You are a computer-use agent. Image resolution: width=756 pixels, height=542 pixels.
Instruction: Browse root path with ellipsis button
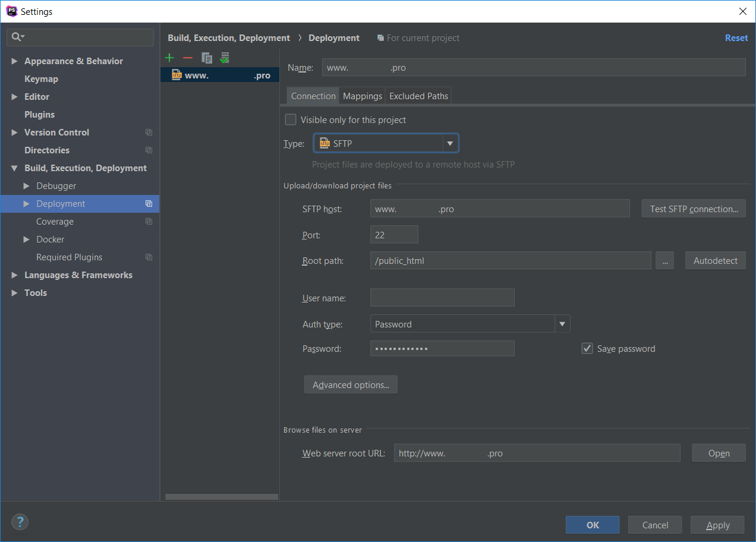(665, 260)
